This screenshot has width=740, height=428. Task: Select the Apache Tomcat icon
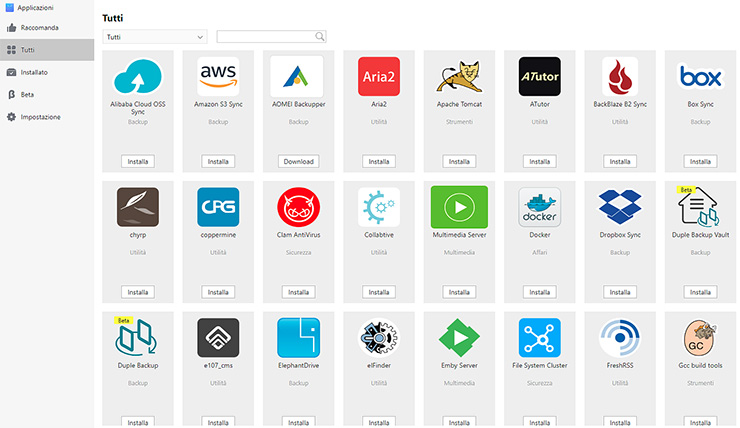(458, 76)
